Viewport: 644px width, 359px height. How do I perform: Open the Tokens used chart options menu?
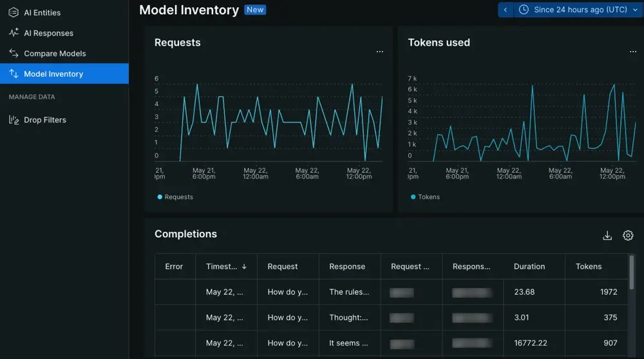633,52
